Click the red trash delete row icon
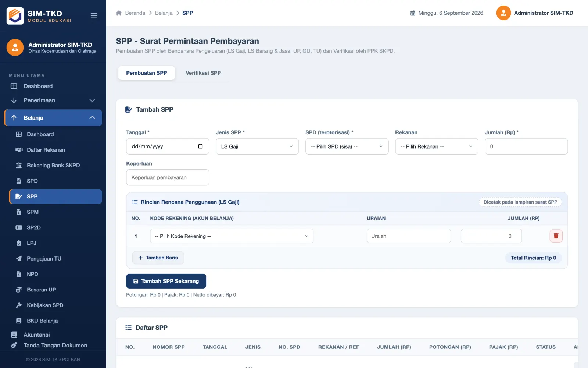588x368 pixels. 556,236
